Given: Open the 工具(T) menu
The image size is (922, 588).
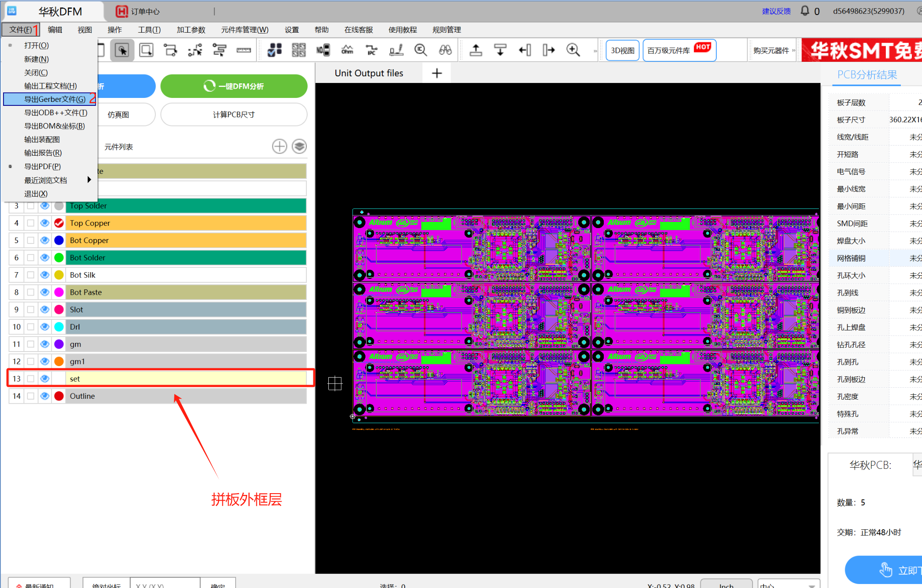Looking at the screenshot, I should coord(149,30).
